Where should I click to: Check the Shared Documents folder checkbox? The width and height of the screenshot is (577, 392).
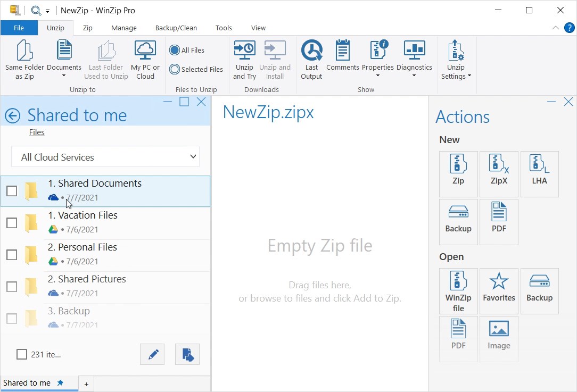tap(12, 191)
